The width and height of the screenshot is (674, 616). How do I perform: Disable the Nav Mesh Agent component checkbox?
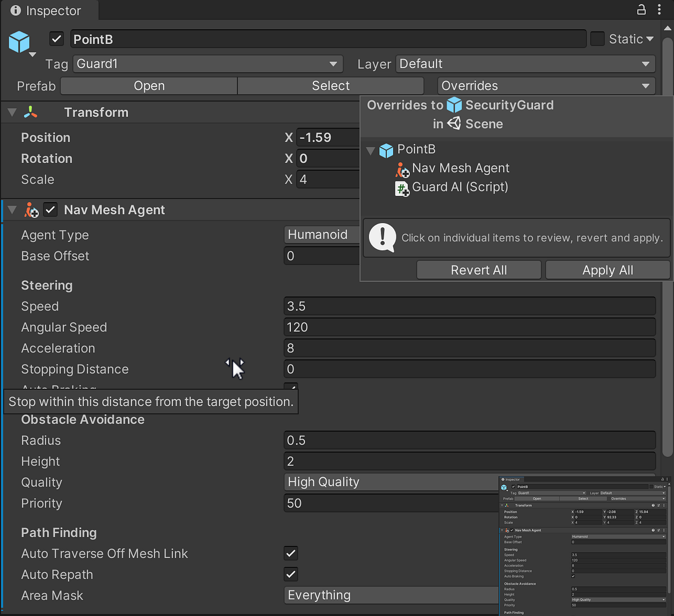[x=51, y=209]
